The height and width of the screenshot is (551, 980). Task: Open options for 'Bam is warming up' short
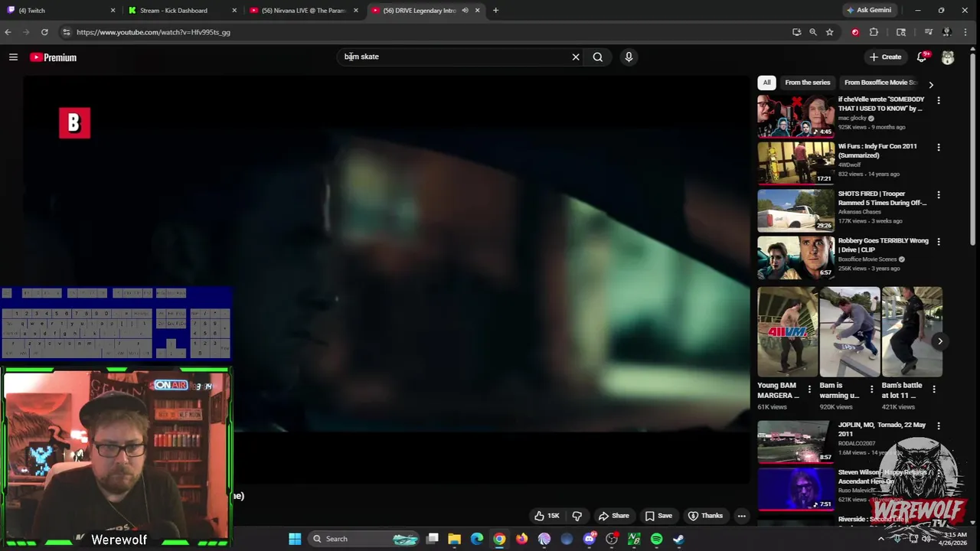(871, 390)
